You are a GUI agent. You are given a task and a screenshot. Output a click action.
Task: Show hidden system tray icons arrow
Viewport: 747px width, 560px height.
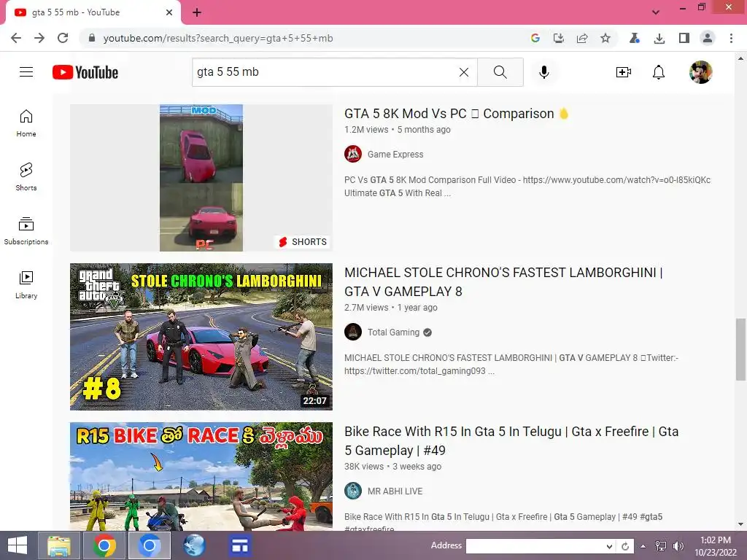pyautogui.click(x=643, y=546)
